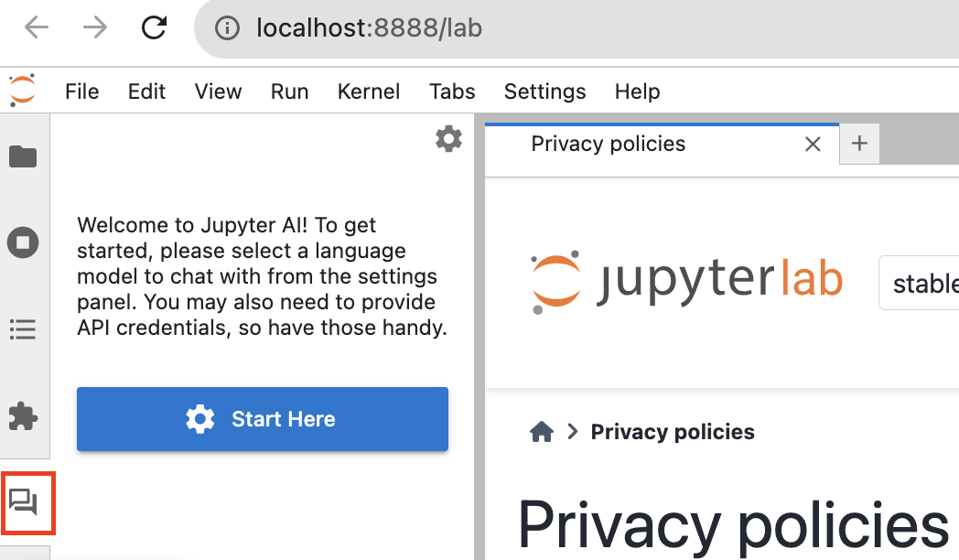Click the Start Here button

pos(263,419)
